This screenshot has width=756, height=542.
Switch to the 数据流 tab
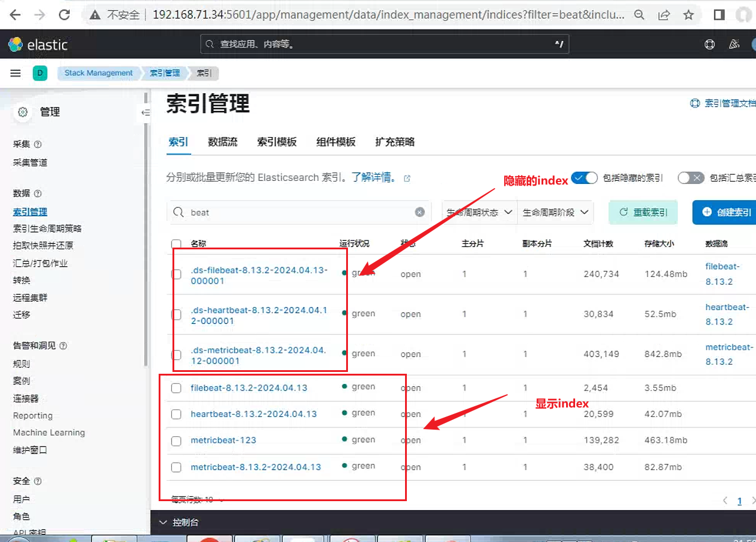[222, 142]
